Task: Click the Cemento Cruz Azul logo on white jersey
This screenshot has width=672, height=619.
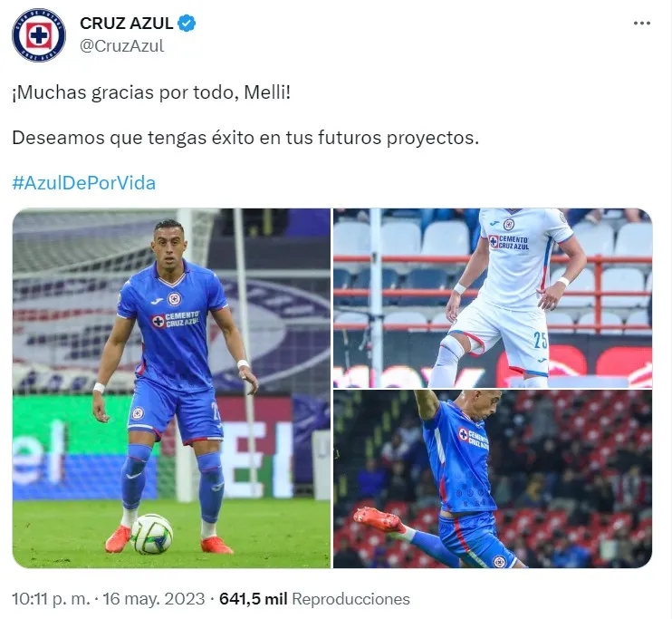Action: pos(509,242)
